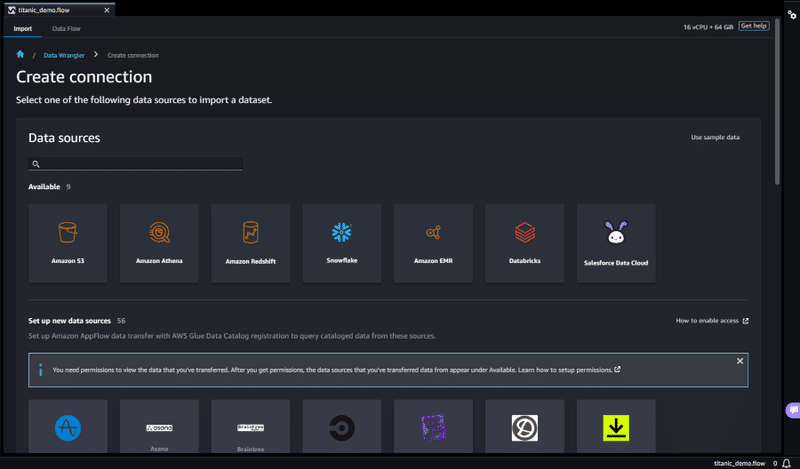Open the purple feedback chat bubble
Viewport: 800px width, 469px height.
pos(793,410)
